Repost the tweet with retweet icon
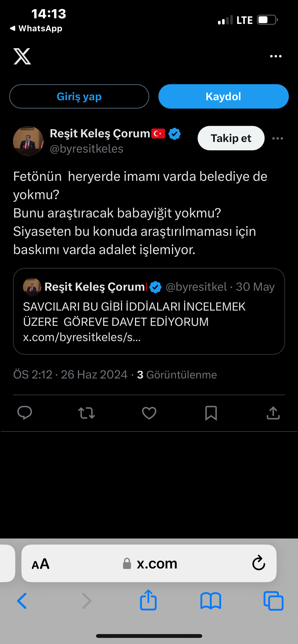This screenshot has height=644, width=298. click(x=87, y=413)
